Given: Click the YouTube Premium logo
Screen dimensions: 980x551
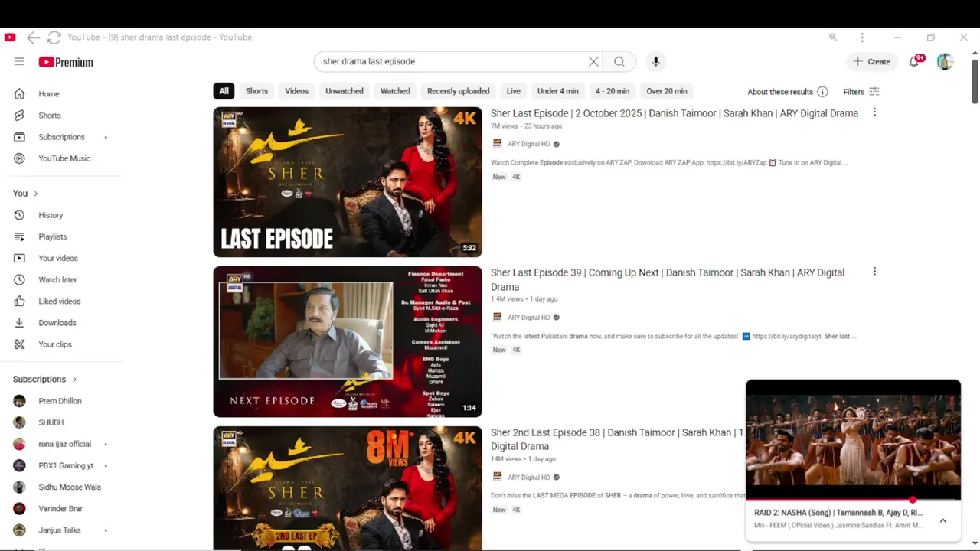Looking at the screenshot, I should (x=66, y=62).
